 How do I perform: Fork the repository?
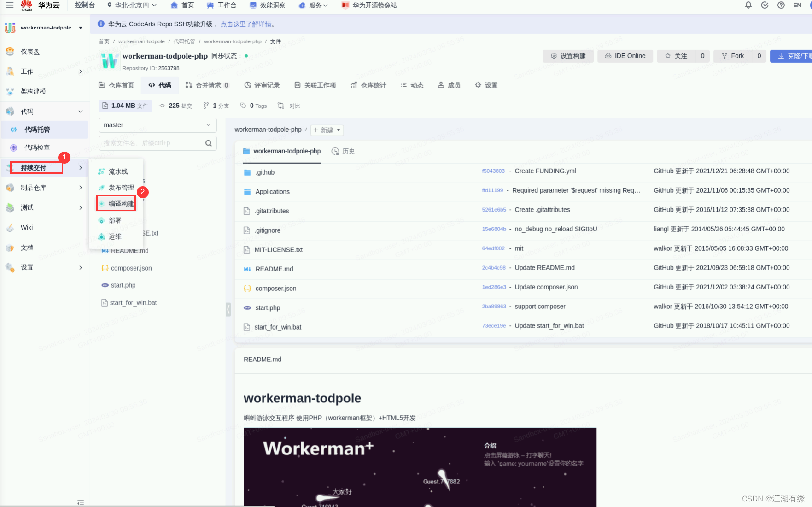click(x=733, y=56)
